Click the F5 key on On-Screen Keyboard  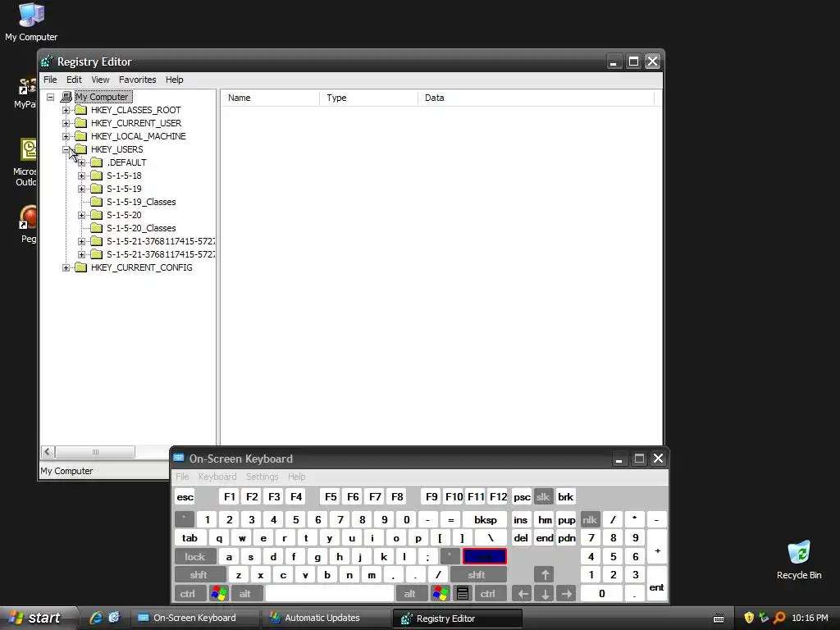tap(331, 496)
